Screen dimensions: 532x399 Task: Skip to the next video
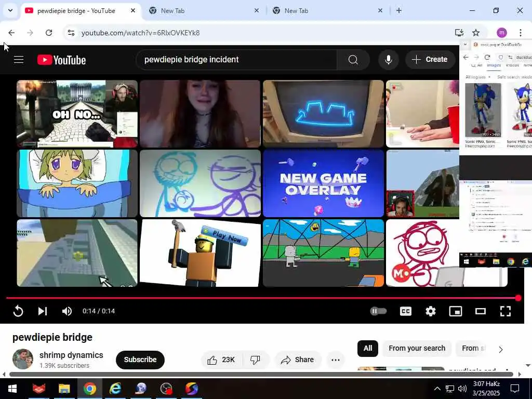[x=43, y=311]
